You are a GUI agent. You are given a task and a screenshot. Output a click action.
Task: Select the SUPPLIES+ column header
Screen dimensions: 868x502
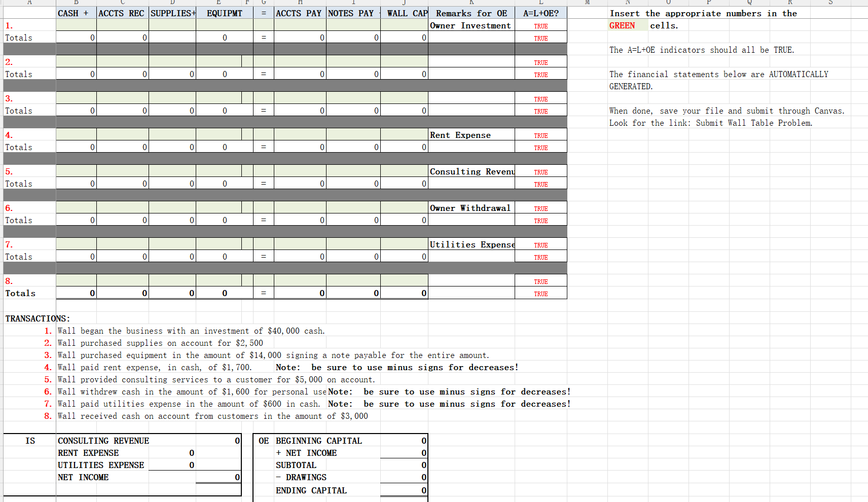click(x=172, y=13)
